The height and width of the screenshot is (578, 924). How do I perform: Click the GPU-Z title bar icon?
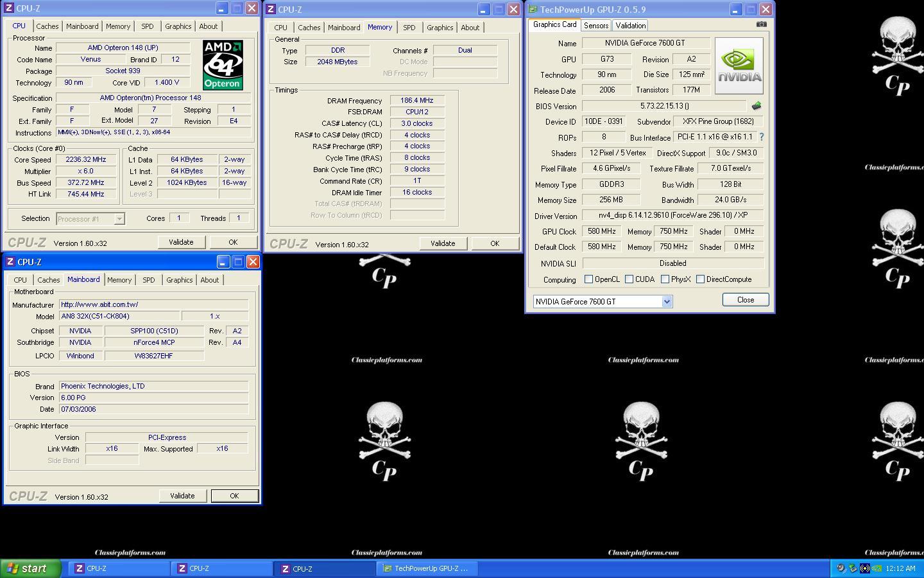[533, 10]
